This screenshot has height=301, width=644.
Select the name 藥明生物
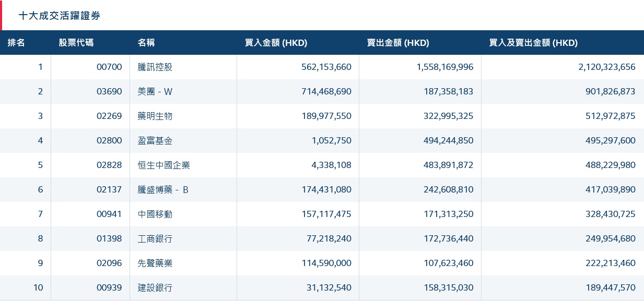[x=155, y=116]
